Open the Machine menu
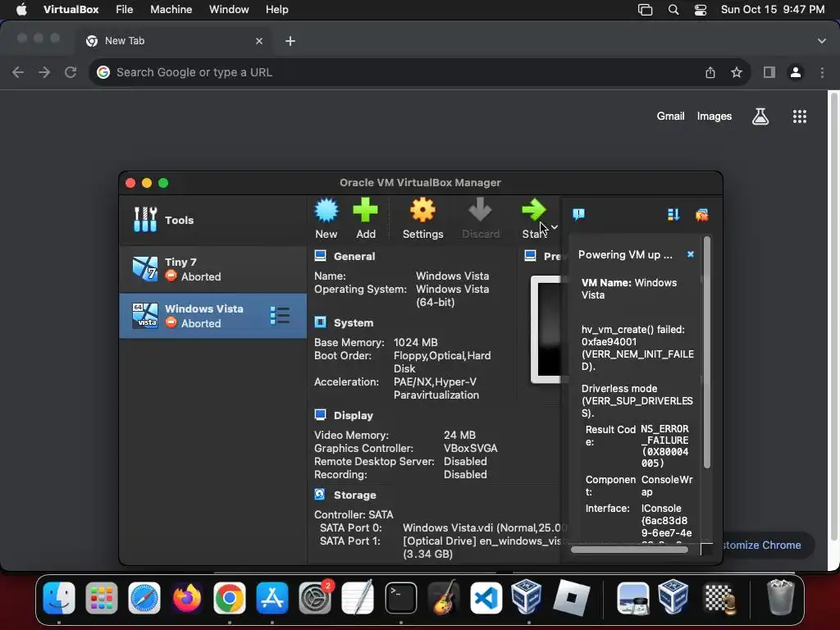 point(171,10)
